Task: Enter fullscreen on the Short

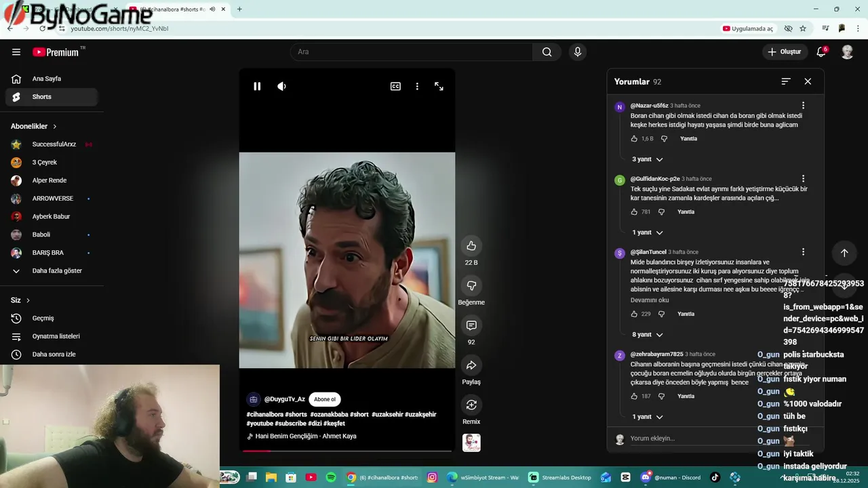Action: coord(439,87)
